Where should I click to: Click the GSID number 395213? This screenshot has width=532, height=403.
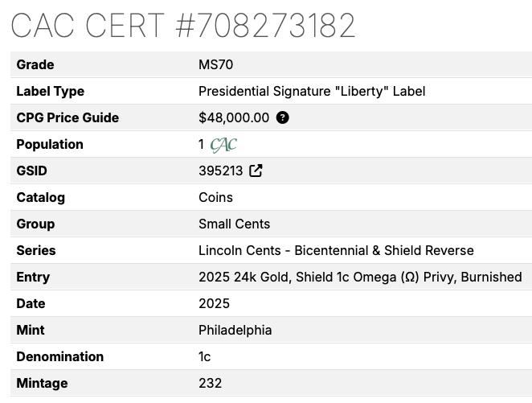[x=221, y=171]
